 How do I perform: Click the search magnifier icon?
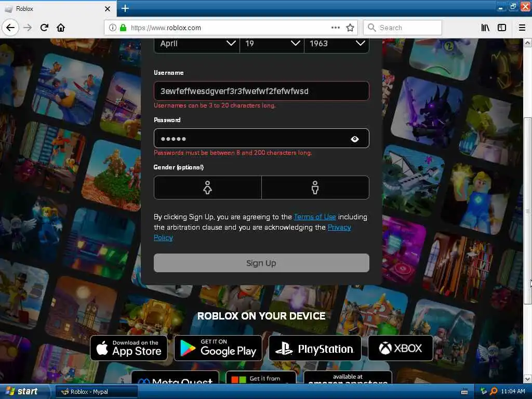[x=371, y=28]
